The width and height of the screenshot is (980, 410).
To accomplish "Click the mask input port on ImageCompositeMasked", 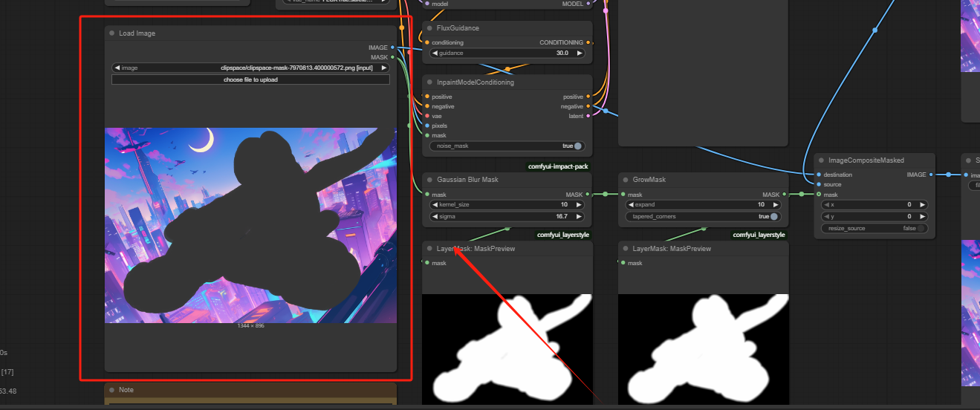I will click(x=818, y=195).
